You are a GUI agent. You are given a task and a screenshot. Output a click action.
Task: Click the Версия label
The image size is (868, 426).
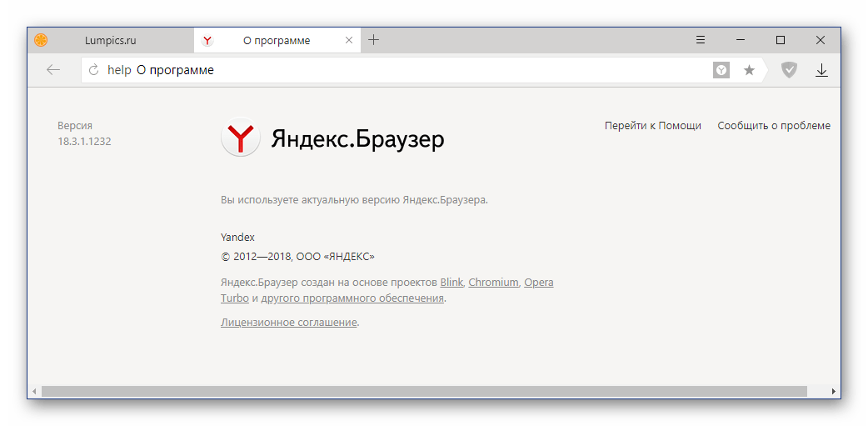click(75, 126)
